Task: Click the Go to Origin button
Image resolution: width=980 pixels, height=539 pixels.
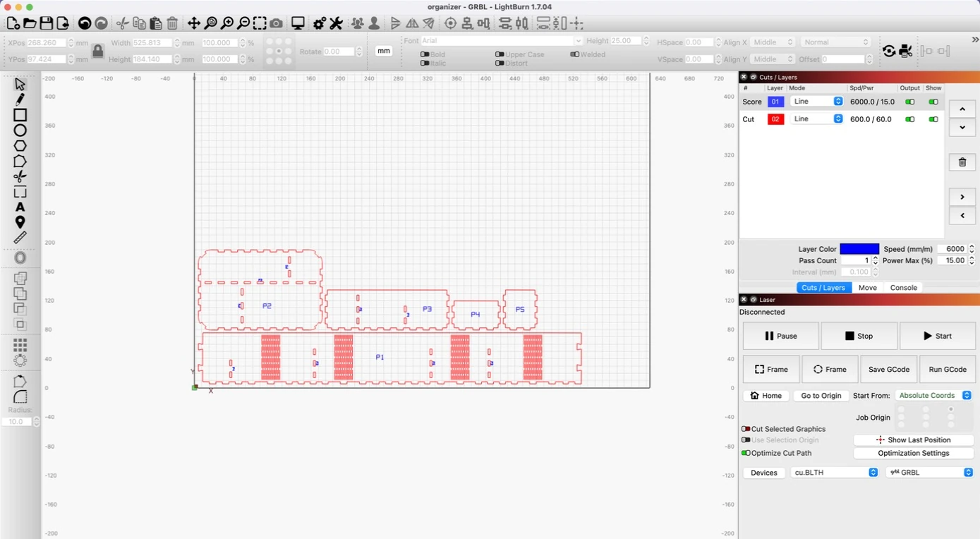Action: coord(821,396)
